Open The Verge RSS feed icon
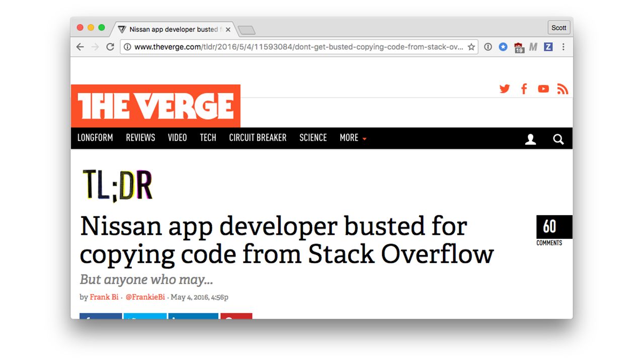 562,89
